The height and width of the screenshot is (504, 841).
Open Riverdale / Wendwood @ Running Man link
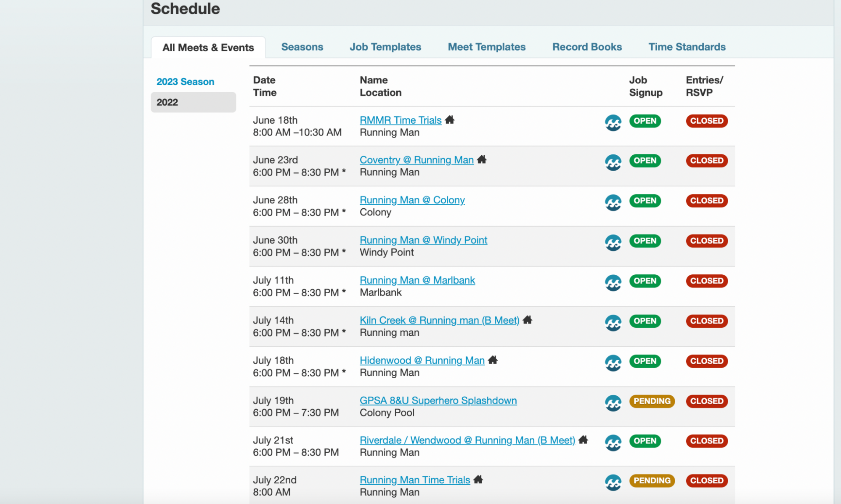pyautogui.click(x=467, y=440)
